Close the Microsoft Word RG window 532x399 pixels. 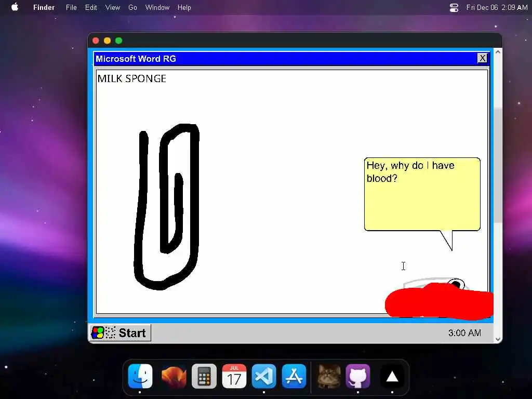[x=482, y=58]
